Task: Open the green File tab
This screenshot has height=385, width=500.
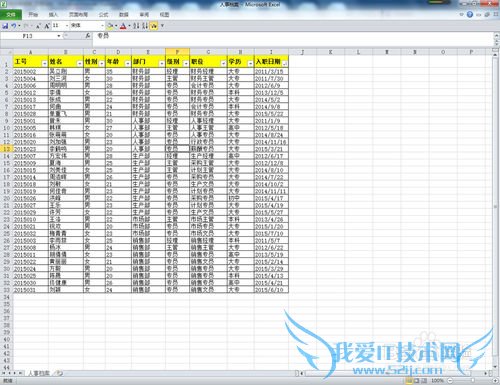Action: (11, 14)
